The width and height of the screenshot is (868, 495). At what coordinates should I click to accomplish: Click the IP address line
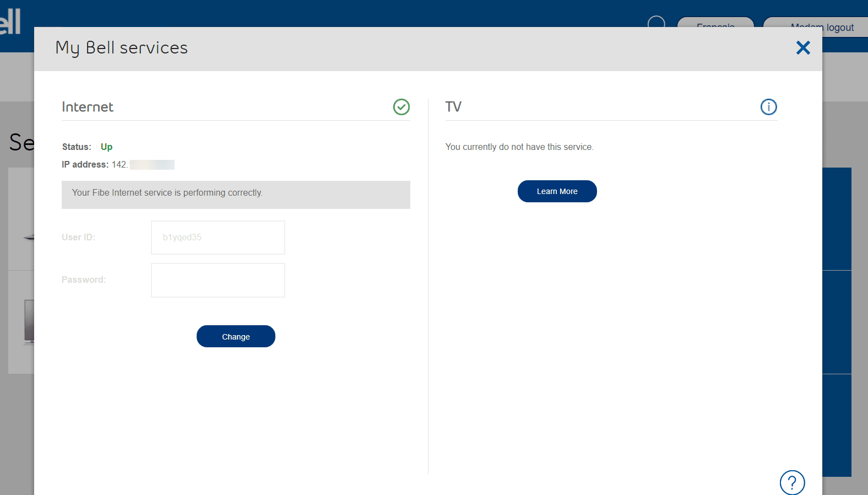pos(118,164)
